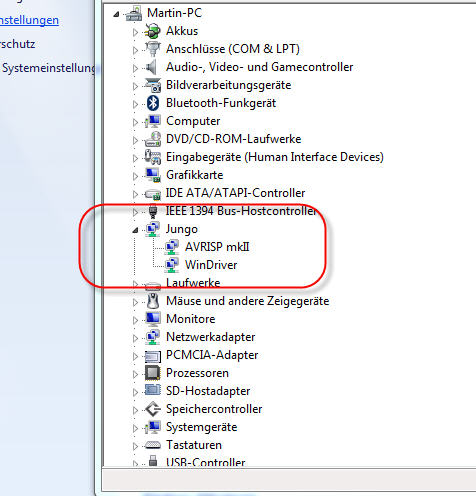476x496 pixels.
Task: Click the PCMCIA-Adapter icon
Action: coord(153,356)
